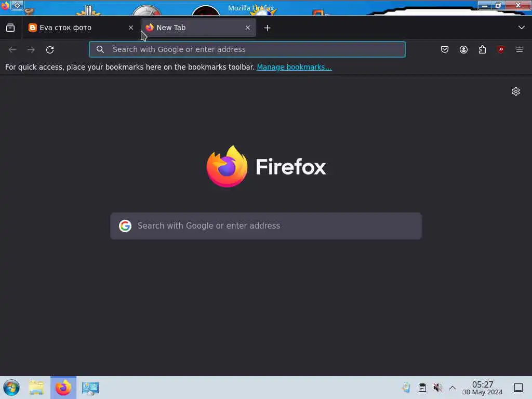Open the clipboard tray icon
The width and height of the screenshot is (532, 399).
pyautogui.click(x=422, y=388)
